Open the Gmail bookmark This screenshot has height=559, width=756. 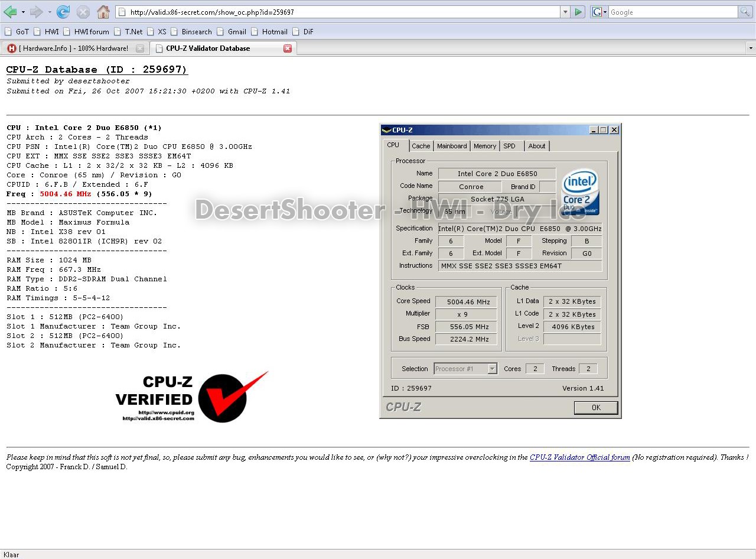[x=232, y=32]
